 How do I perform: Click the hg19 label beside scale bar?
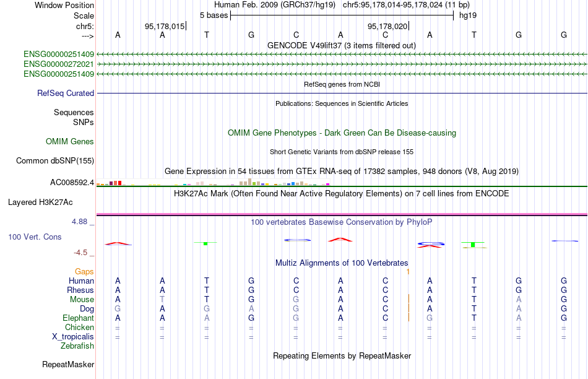pos(468,15)
